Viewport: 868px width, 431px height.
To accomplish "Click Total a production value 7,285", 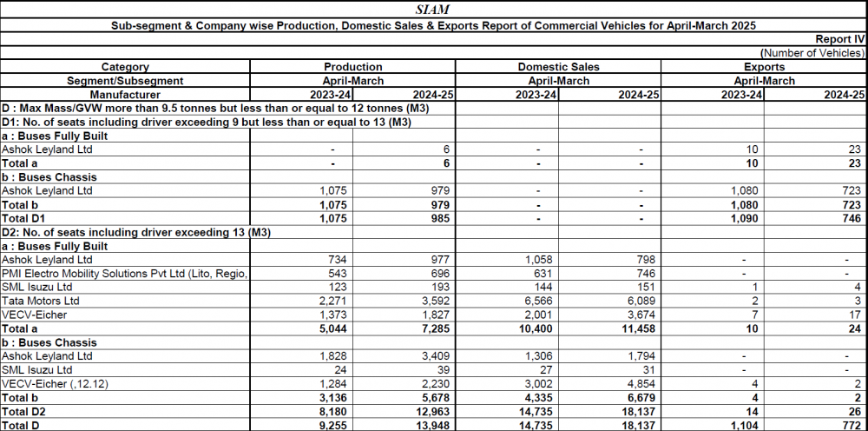I will [x=437, y=328].
